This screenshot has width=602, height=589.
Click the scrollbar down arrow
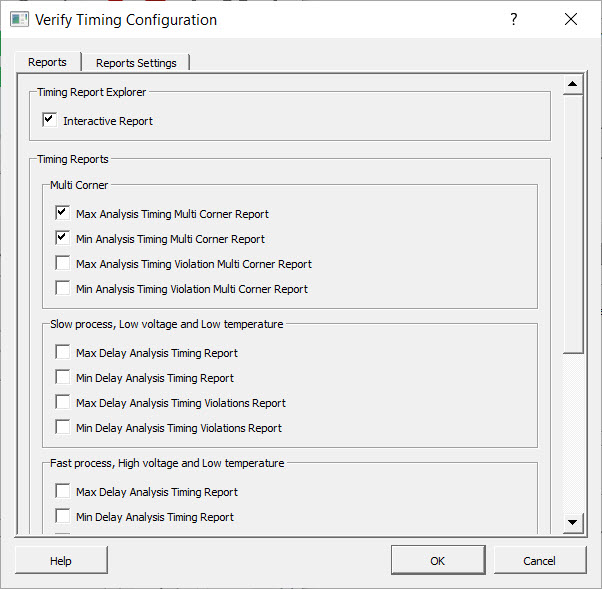click(572, 522)
